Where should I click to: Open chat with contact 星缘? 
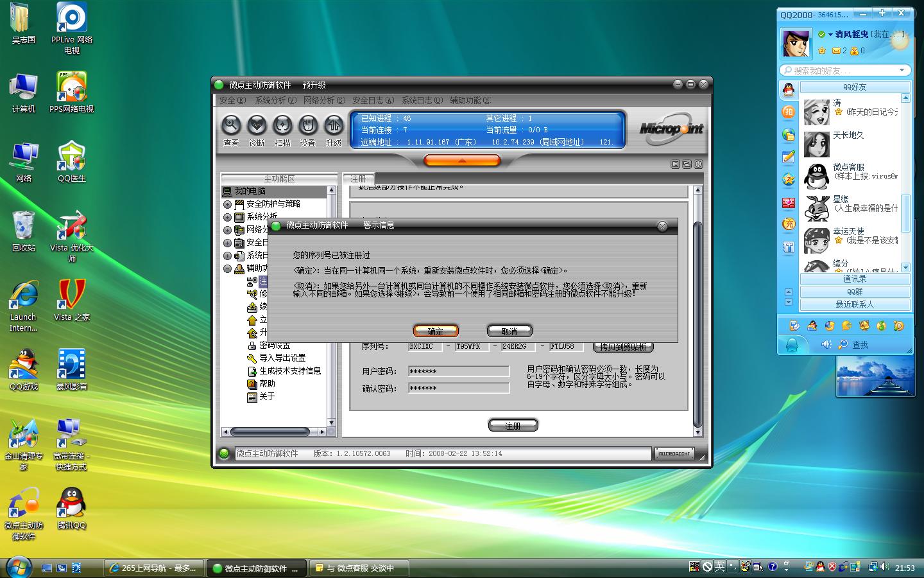coord(850,207)
